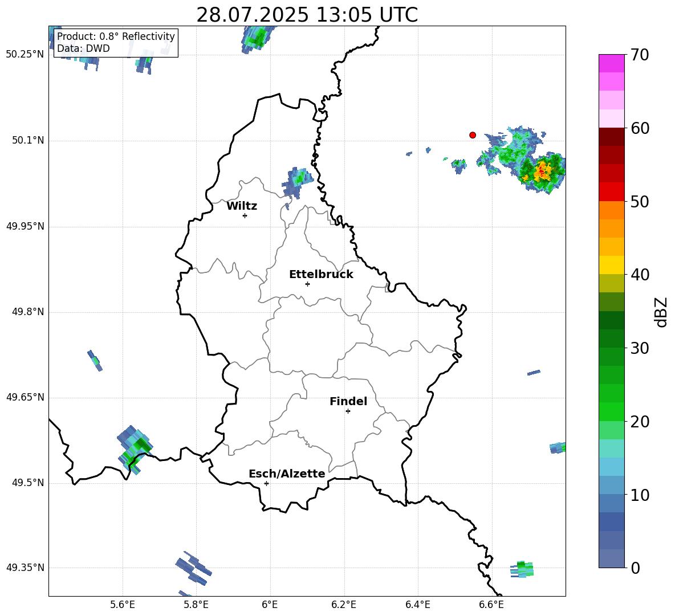The height and width of the screenshot is (616, 675).
Task: Click the green radar echo near 5.6°E on the southern border
Action: [x=135, y=450]
